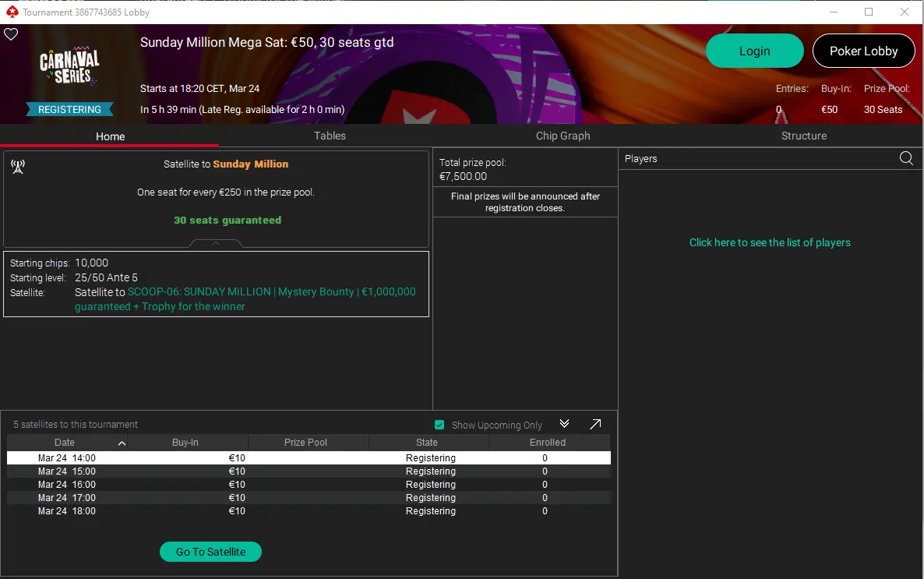The height and width of the screenshot is (579, 924).
Task: Uncheck Show Upcoming Only checkbox
Action: 439,425
